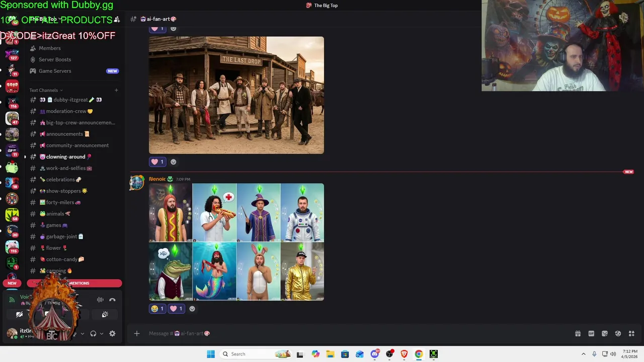Click the Nenoic username
The height and width of the screenshot is (362, 644).
click(157, 179)
